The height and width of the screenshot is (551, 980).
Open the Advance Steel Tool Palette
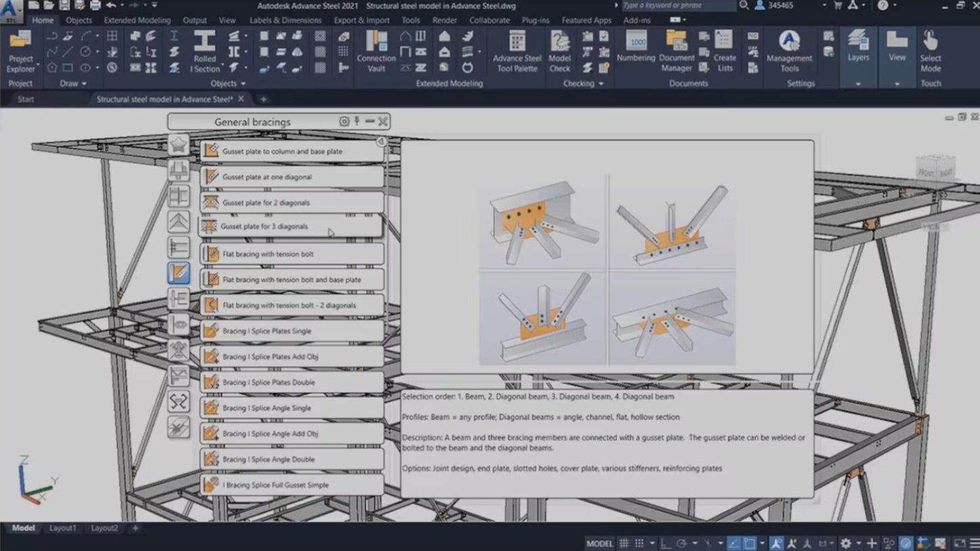(x=517, y=52)
